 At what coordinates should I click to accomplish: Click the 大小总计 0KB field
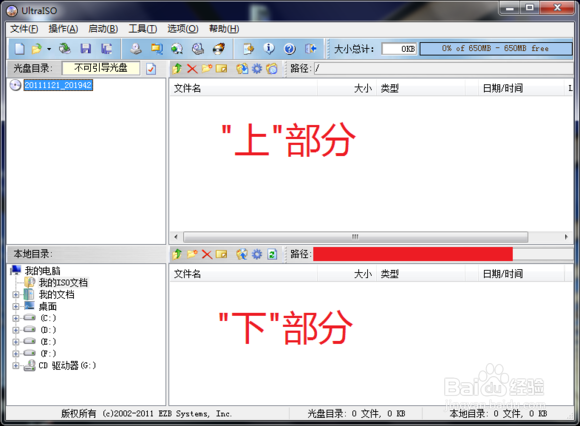(399, 49)
